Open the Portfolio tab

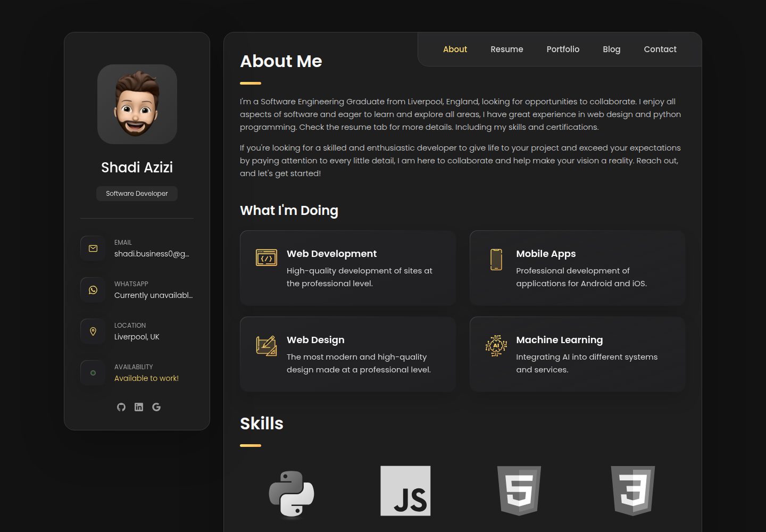(563, 49)
